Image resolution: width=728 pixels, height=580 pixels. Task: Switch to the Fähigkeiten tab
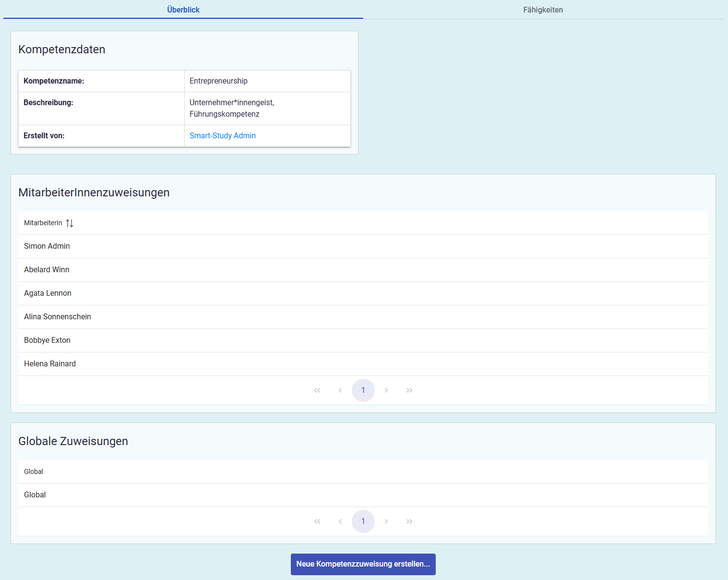[543, 10]
